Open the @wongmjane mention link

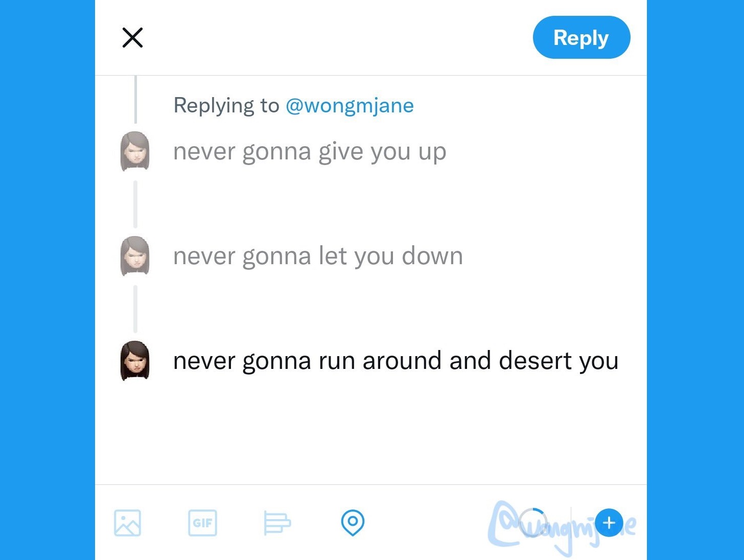click(x=350, y=105)
